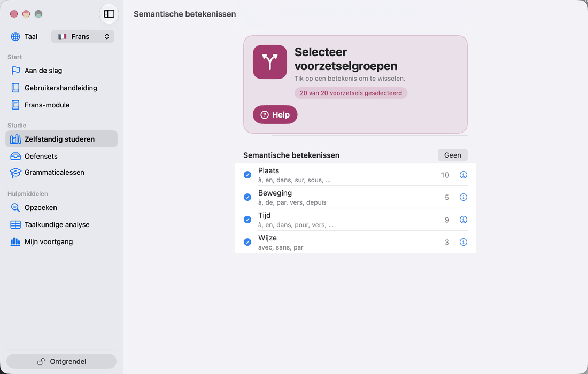Screen dimensions: 588x374
Task: Toggle the sidebar visibility icon
Action: (109, 14)
